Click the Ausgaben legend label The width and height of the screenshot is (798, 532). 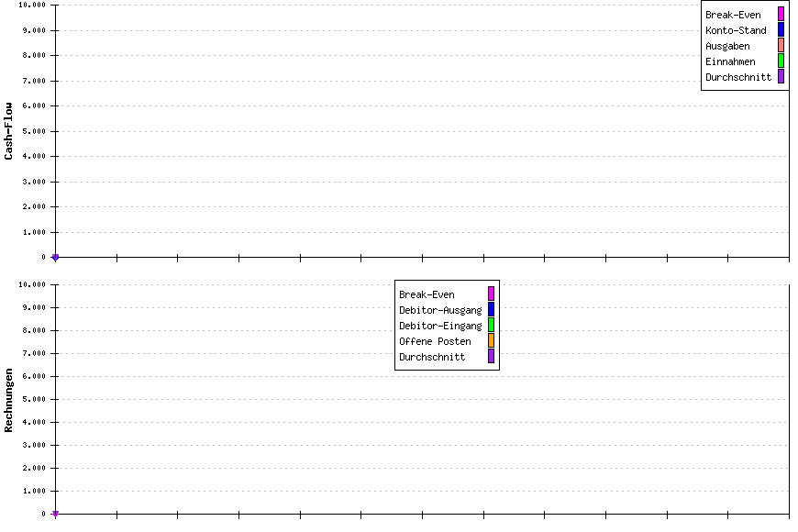pyautogui.click(x=727, y=46)
